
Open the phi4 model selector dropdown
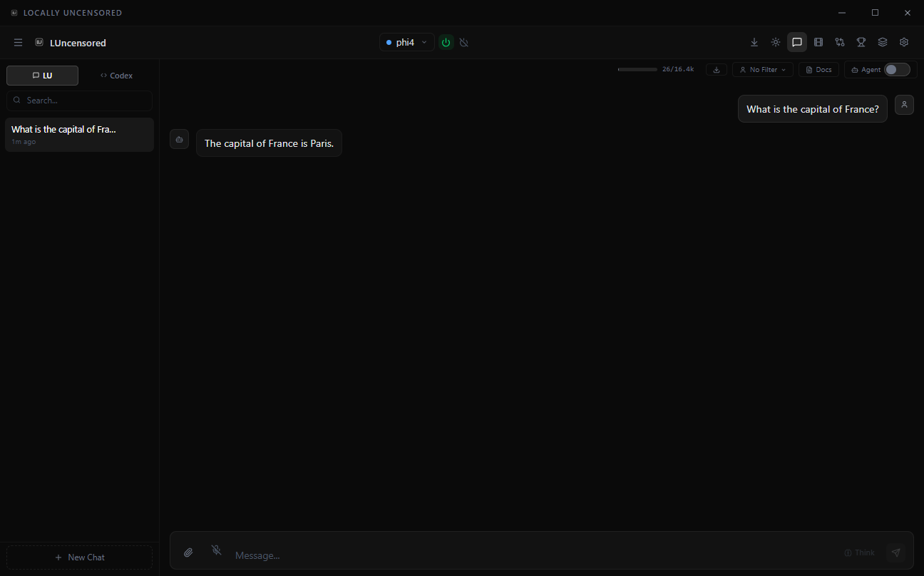tap(406, 42)
